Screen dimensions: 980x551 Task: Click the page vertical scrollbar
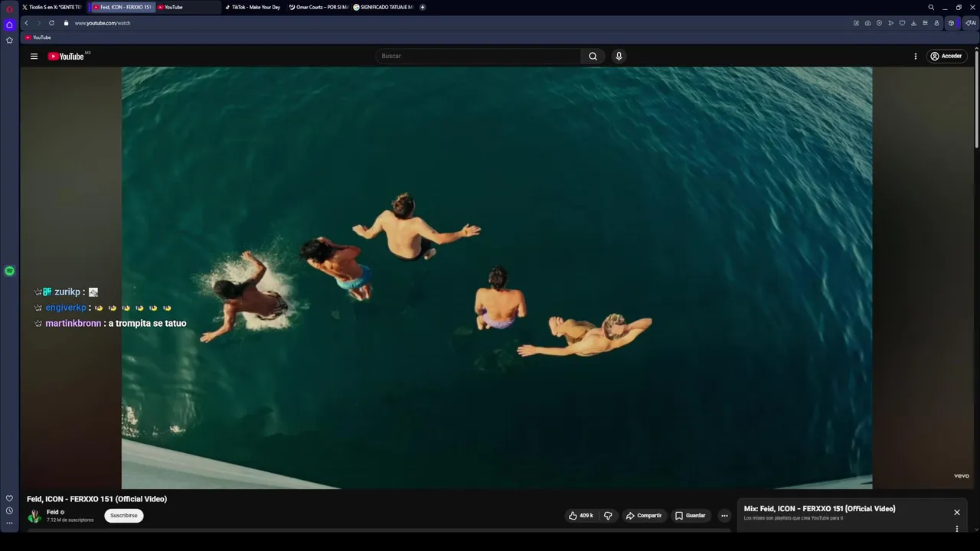tap(976, 99)
